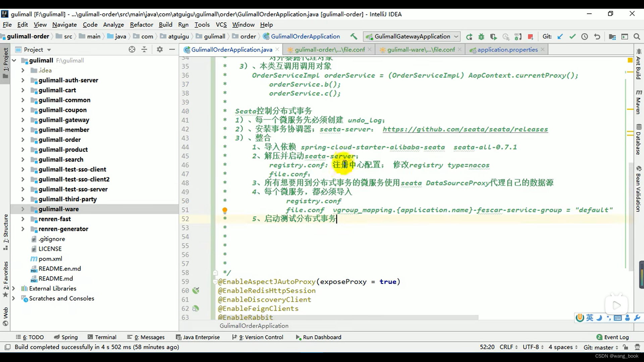Start debugging with the bug icon
The width and height of the screenshot is (644, 362).
click(x=481, y=37)
